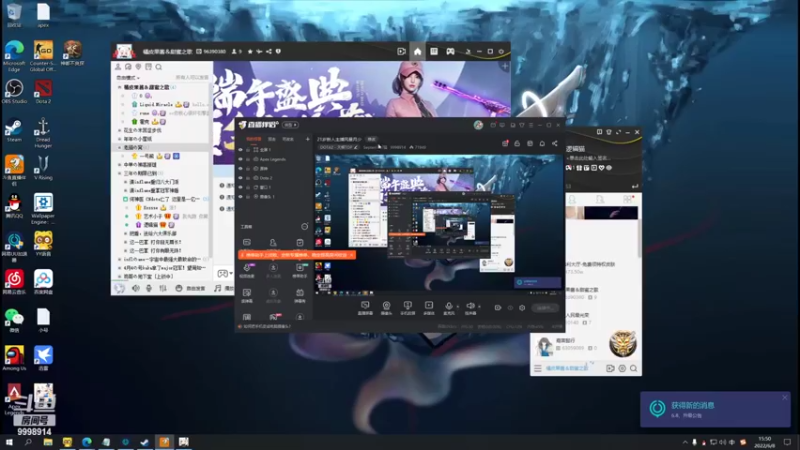Toggle visibility eye of 窗口 1 source
800x450 pixels.
tap(241, 187)
